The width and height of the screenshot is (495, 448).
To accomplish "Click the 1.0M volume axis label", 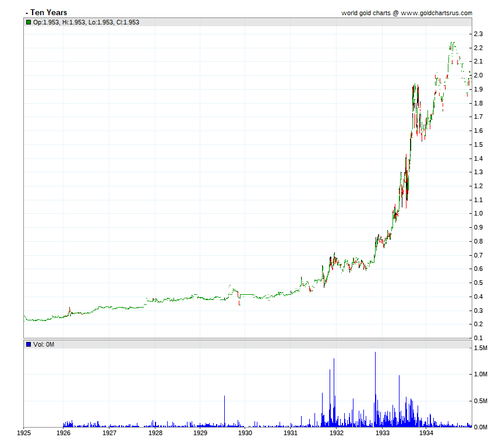I will pos(480,374).
